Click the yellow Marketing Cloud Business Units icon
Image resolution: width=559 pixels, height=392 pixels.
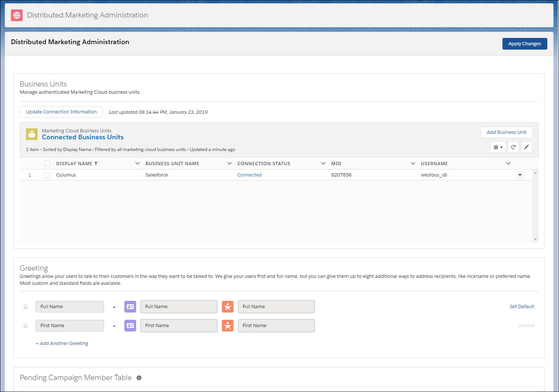pos(31,134)
